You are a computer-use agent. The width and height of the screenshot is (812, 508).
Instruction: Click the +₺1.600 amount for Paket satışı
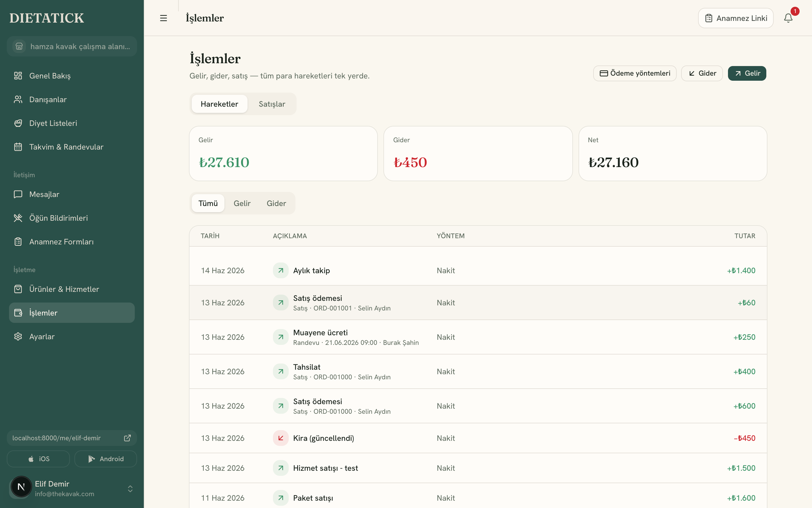pos(741,498)
